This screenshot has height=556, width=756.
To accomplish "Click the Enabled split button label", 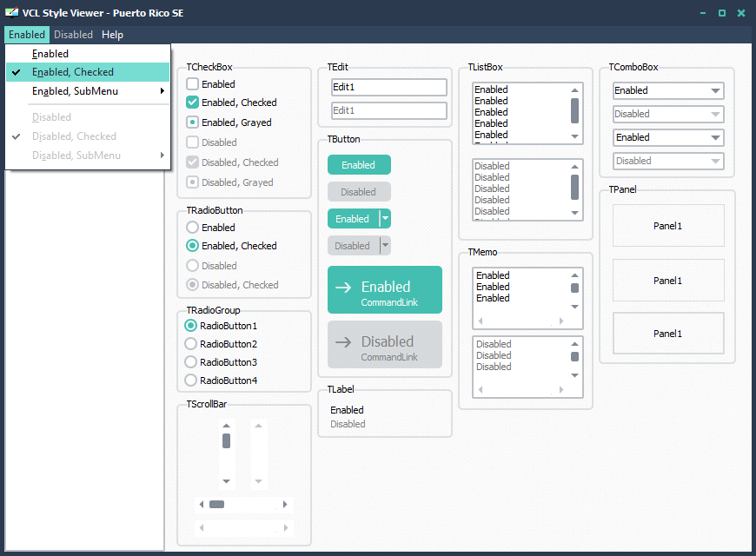I will point(353,218).
